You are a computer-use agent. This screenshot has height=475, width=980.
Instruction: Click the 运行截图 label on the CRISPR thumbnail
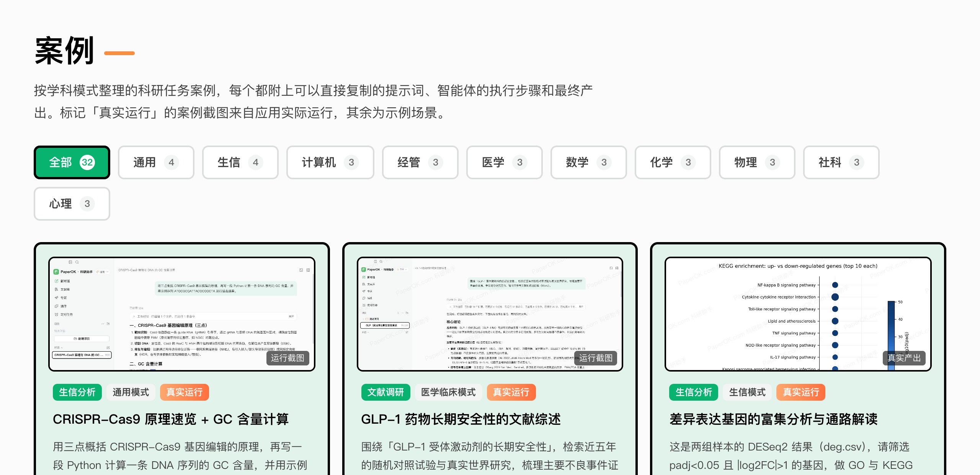pyautogui.click(x=287, y=358)
